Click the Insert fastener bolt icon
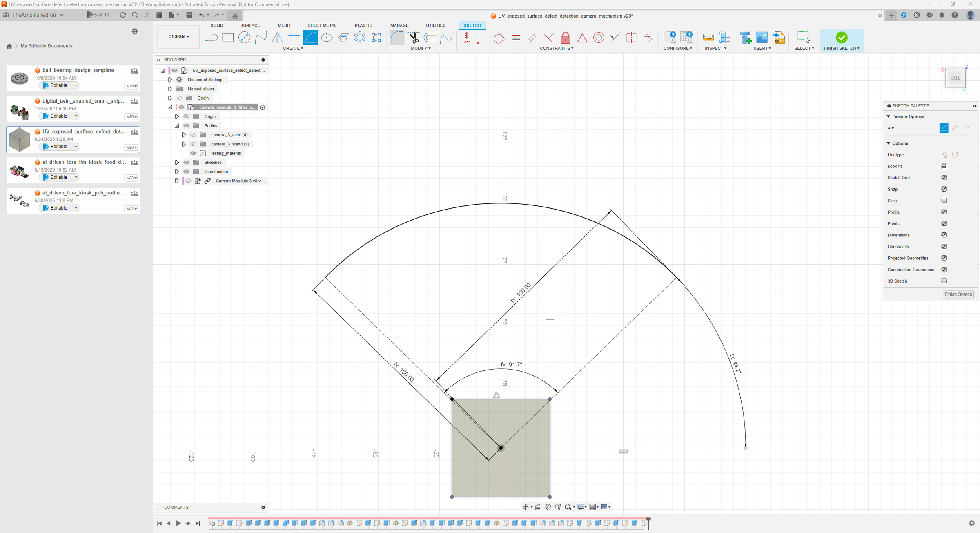 pos(746,38)
